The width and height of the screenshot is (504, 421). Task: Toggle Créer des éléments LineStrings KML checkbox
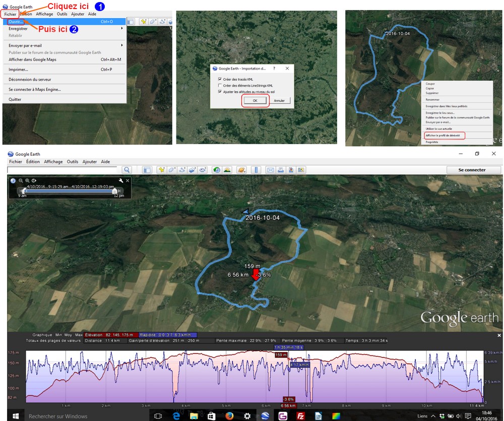[220, 86]
